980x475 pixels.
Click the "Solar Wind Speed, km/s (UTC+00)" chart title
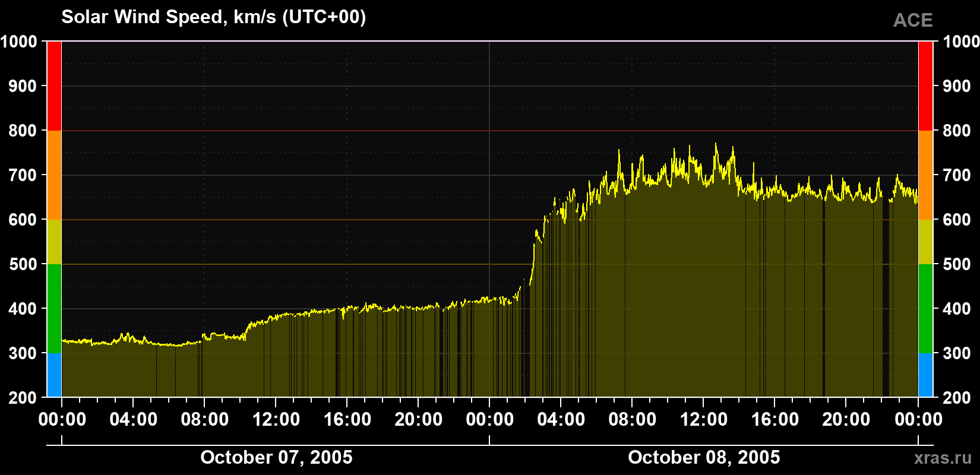(214, 17)
